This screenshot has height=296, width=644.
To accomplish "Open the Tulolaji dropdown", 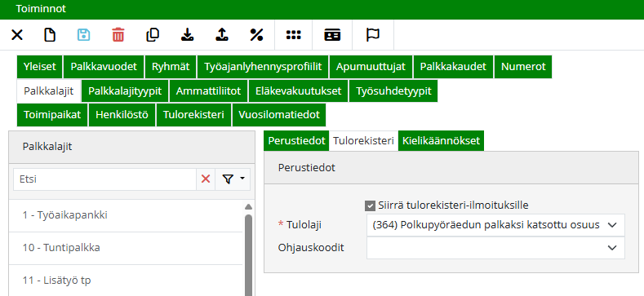I will coord(495,225).
